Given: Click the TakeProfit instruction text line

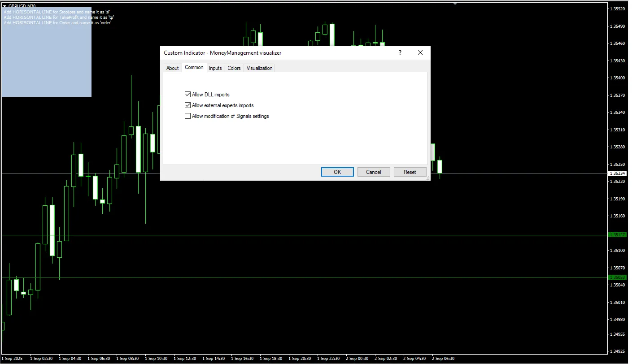Looking at the screenshot, I should pyautogui.click(x=59, y=17).
